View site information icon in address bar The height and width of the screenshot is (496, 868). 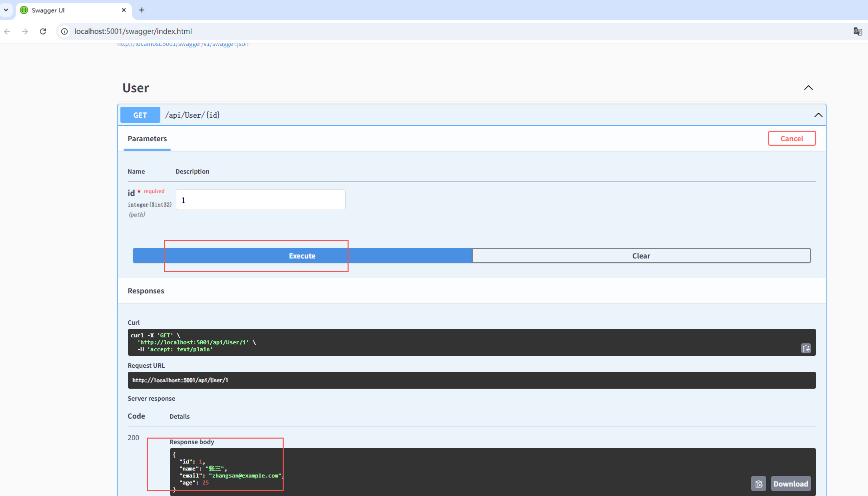point(64,31)
